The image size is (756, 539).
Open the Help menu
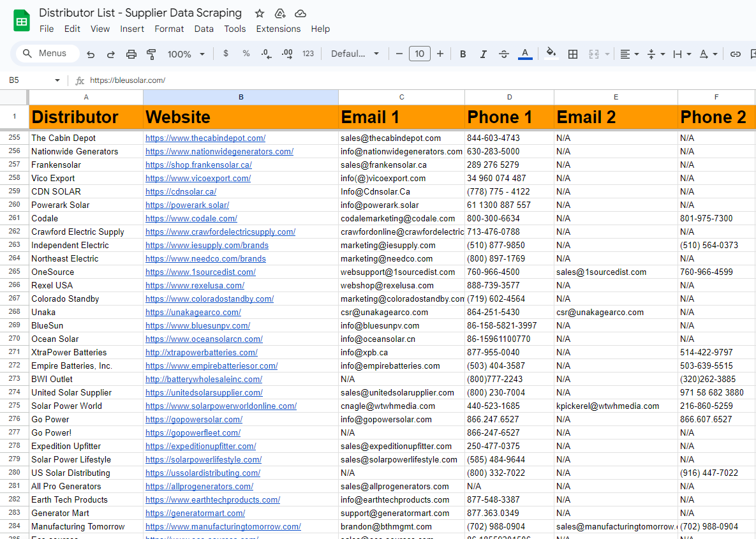[320, 29]
